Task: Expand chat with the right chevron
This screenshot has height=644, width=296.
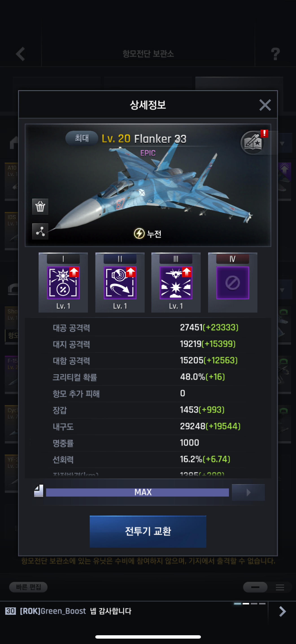Action: (282, 611)
